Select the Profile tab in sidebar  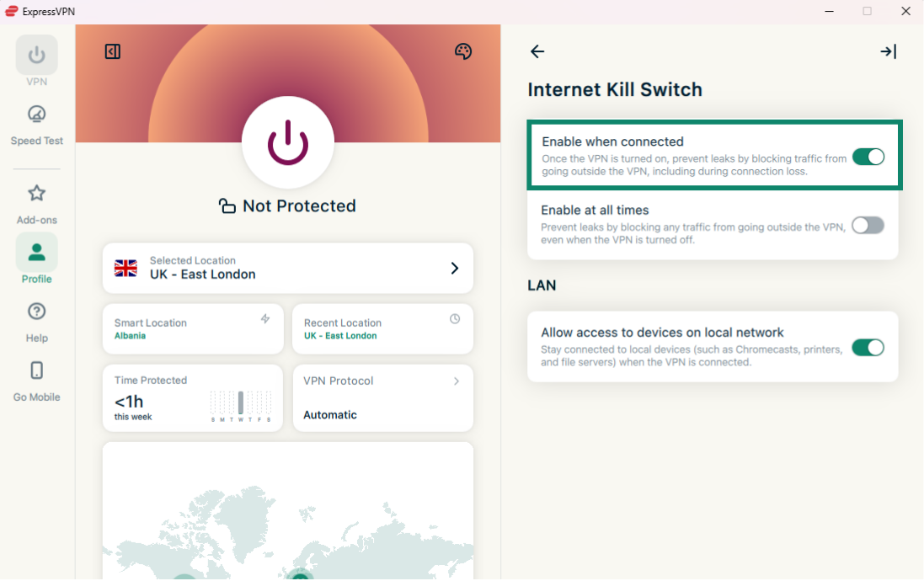coord(37,259)
